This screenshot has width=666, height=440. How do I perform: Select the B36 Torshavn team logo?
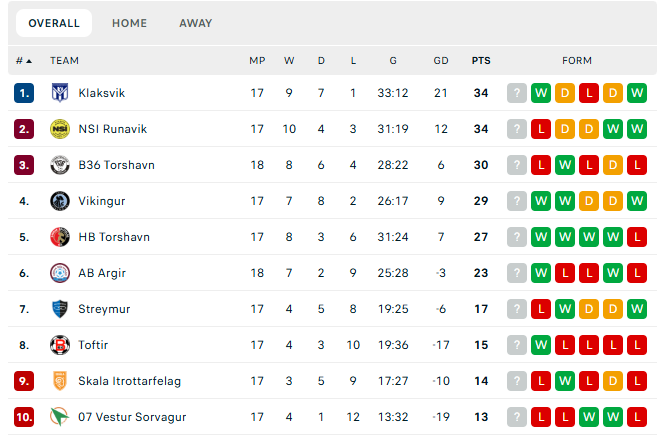tap(60, 165)
